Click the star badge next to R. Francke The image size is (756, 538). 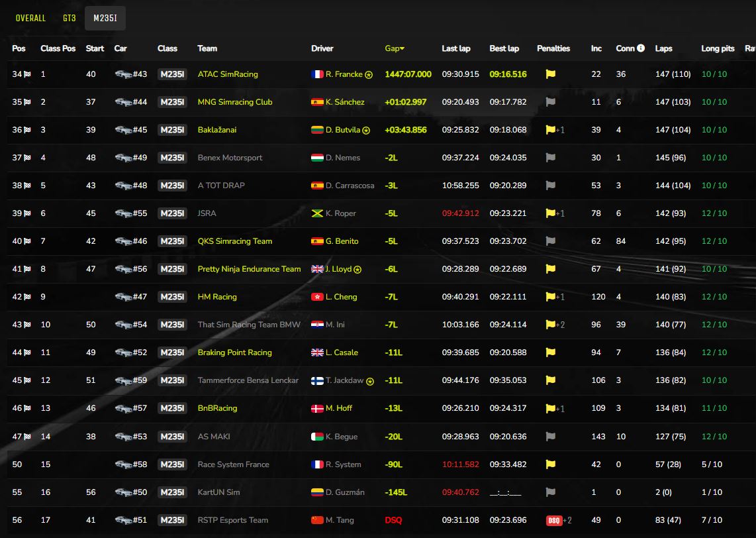(x=369, y=75)
